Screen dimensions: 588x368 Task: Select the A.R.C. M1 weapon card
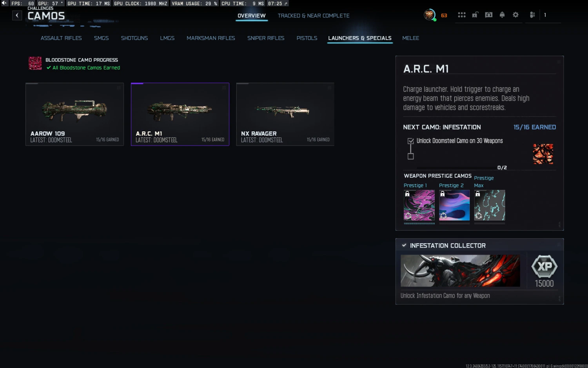tap(180, 114)
